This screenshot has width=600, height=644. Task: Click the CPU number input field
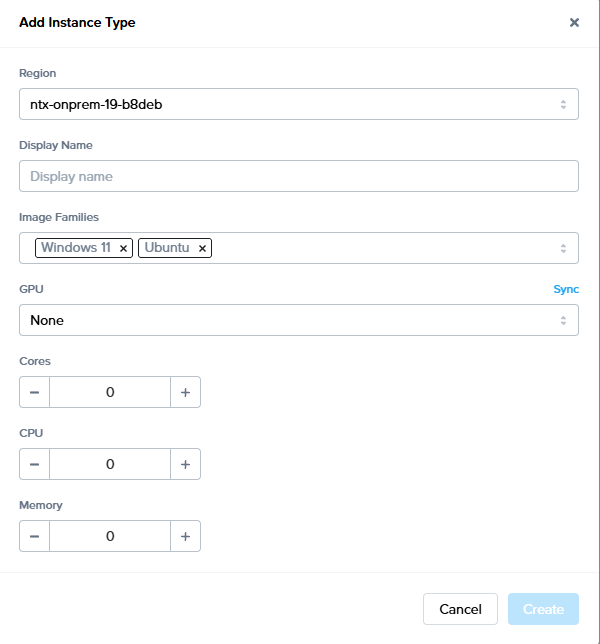(x=110, y=465)
